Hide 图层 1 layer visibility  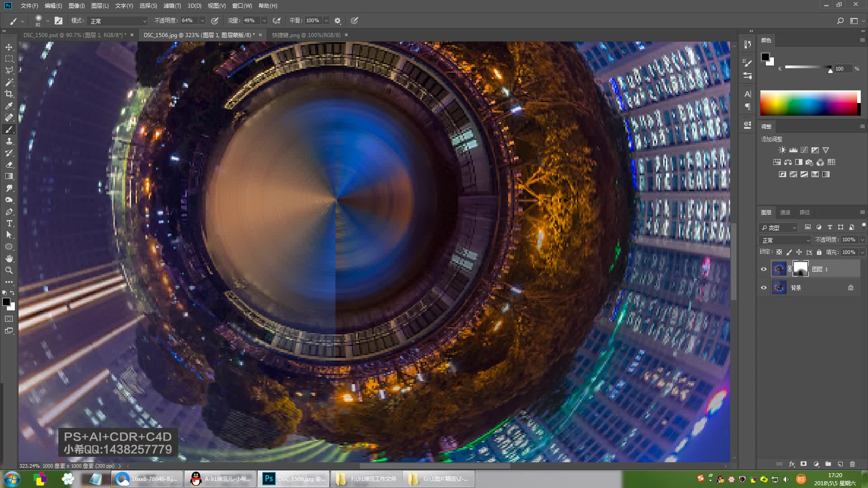(764, 269)
